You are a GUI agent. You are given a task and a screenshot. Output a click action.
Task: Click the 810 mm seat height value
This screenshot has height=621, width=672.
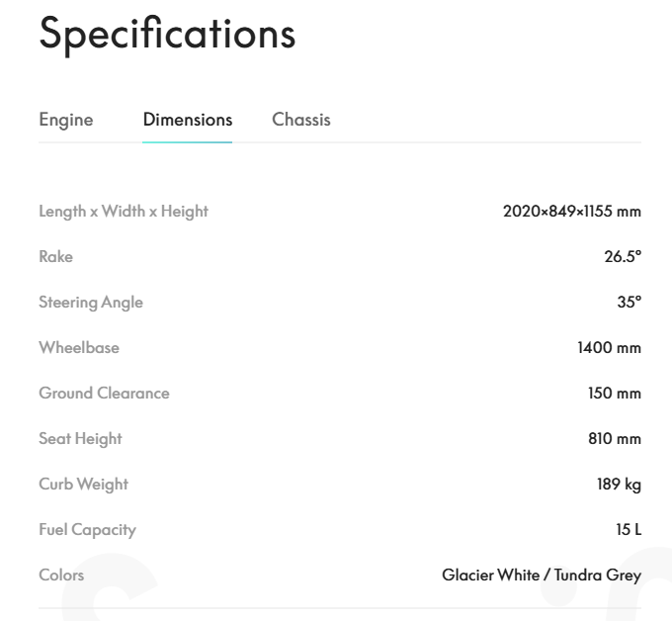614,438
